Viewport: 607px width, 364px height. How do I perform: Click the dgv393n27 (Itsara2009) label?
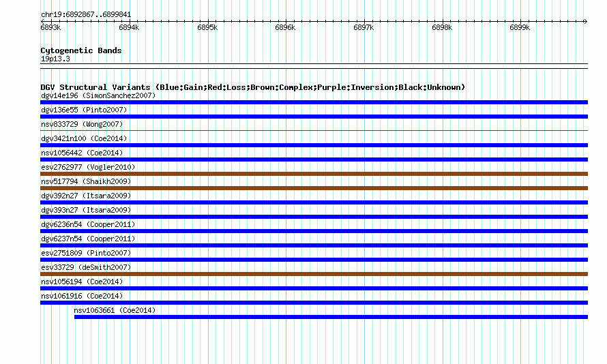coord(86,210)
